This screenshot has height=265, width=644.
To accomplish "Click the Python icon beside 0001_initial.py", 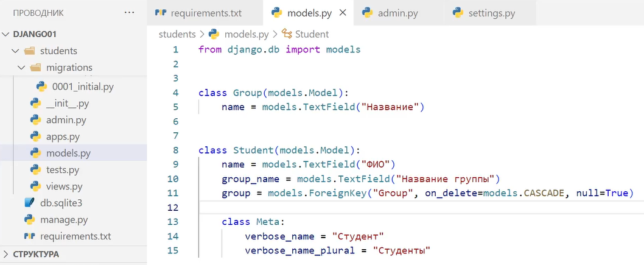I will pyautogui.click(x=41, y=87).
